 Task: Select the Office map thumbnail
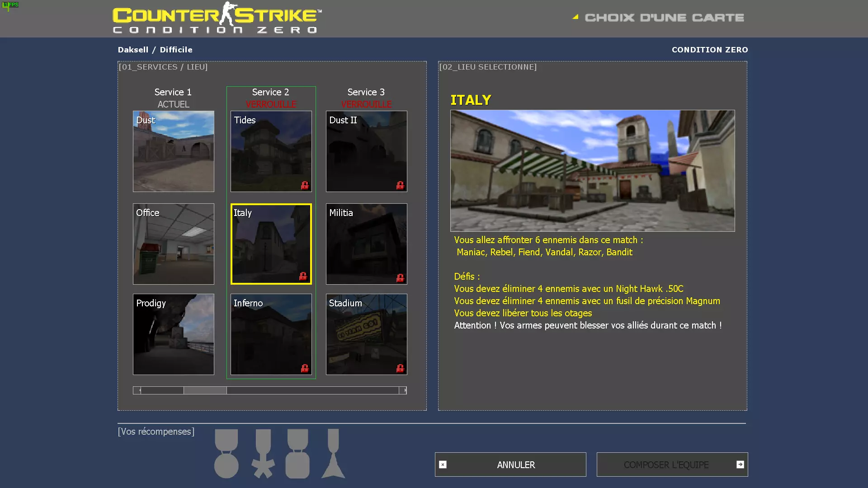(x=174, y=244)
